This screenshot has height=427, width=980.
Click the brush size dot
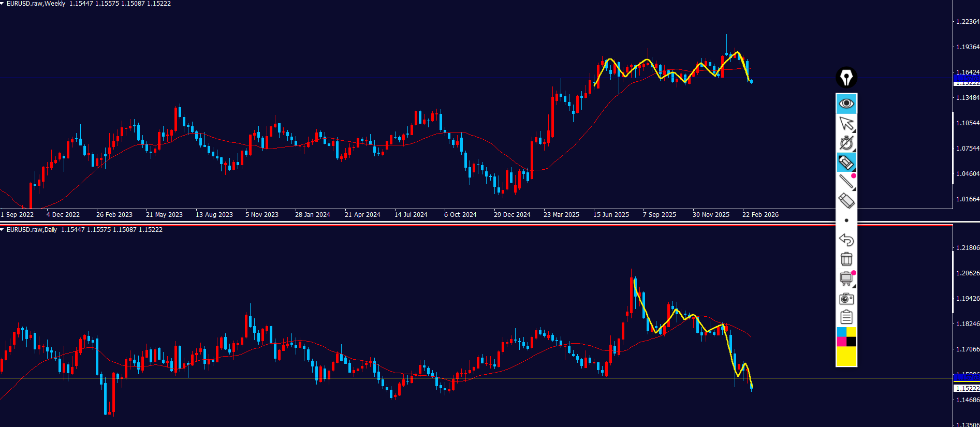point(846,220)
